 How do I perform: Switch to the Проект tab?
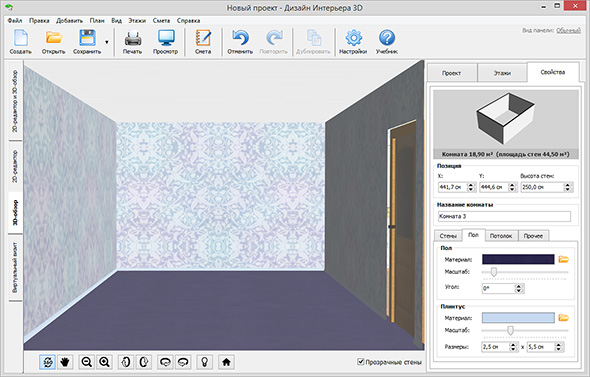(x=452, y=73)
